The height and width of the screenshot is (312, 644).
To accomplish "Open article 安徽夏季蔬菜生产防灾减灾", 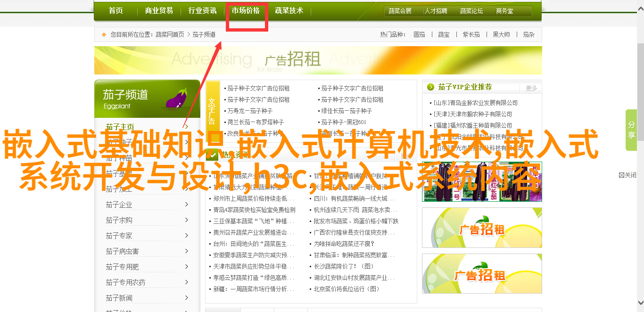I will pos(254,255).
